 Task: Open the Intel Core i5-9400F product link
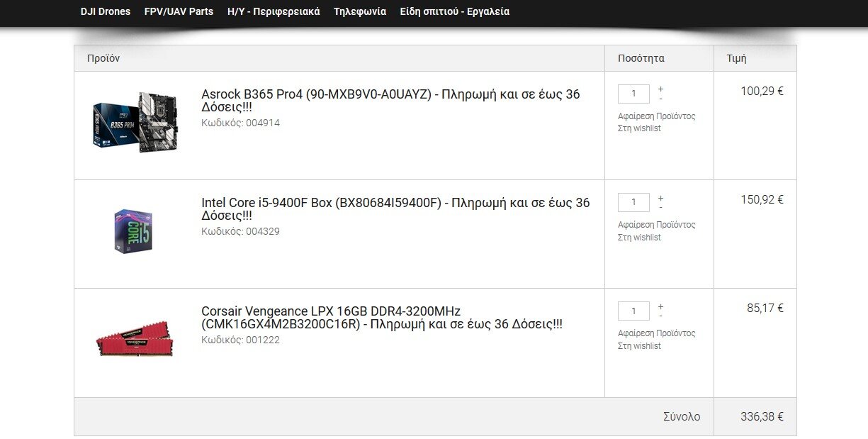click(x=395, y=209)
